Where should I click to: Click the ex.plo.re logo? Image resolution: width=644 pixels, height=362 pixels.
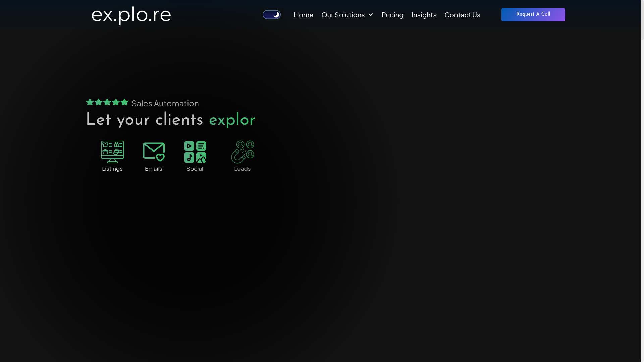(131, 15)
